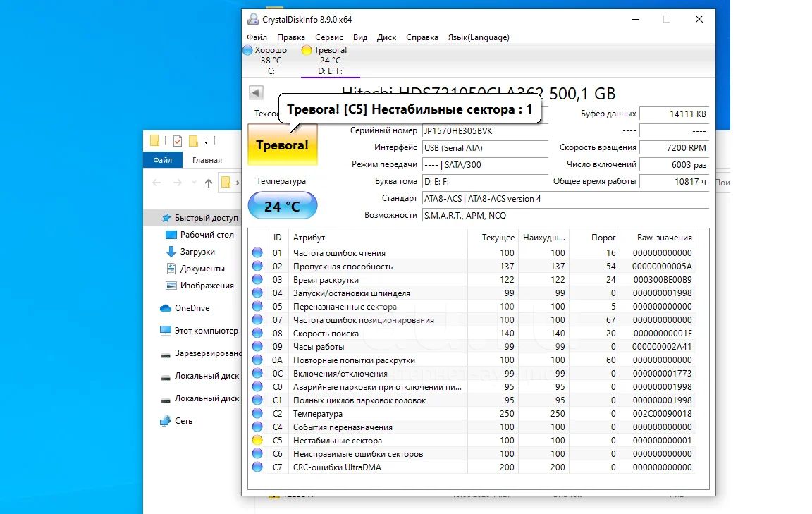Viewport: 812px width, 514px height.
Task: Open Рабочий стол in Explorer sidebar
Action: (x=200, y=235)
